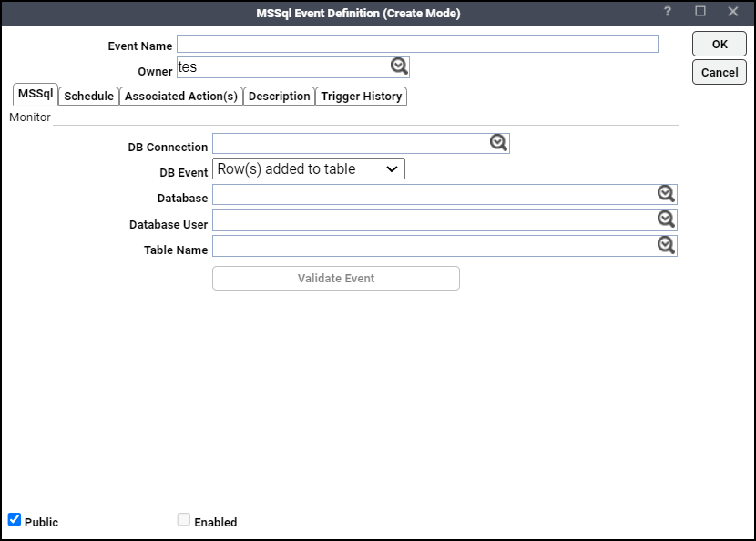The width and height of the screenshot is (756, 541).
Task: Confirm with the OK button
Action: pos(720,44)
